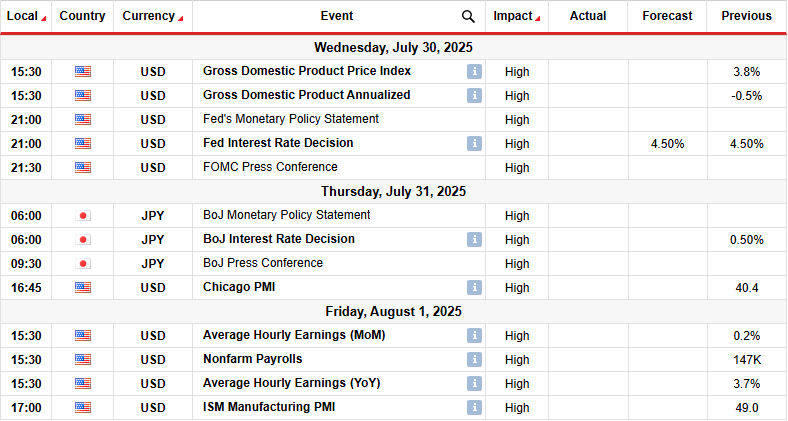Click info icon for Average Hourly Earnings (YoY)

[474, 384]
